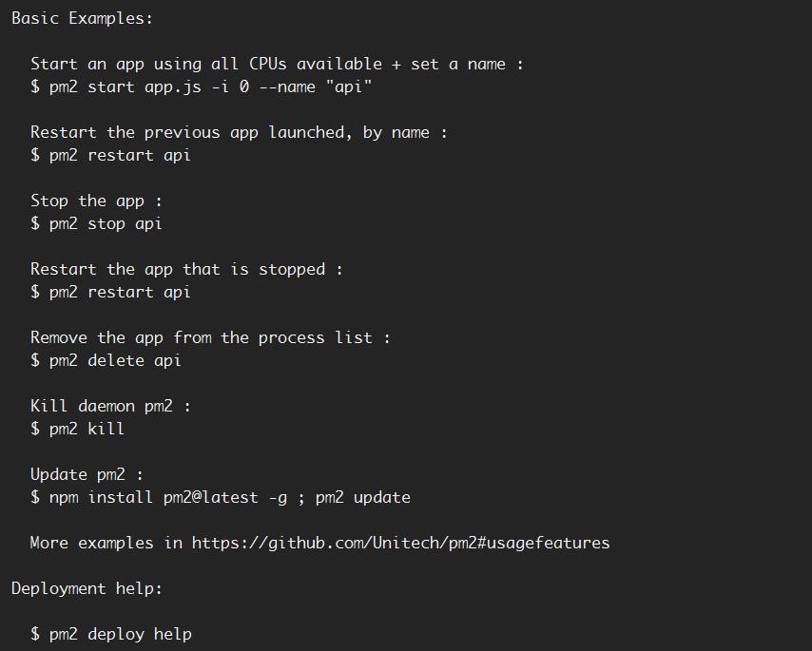Click the 'pm2 stop api' command line
812x651 pixels.
(x=96, y=223)
